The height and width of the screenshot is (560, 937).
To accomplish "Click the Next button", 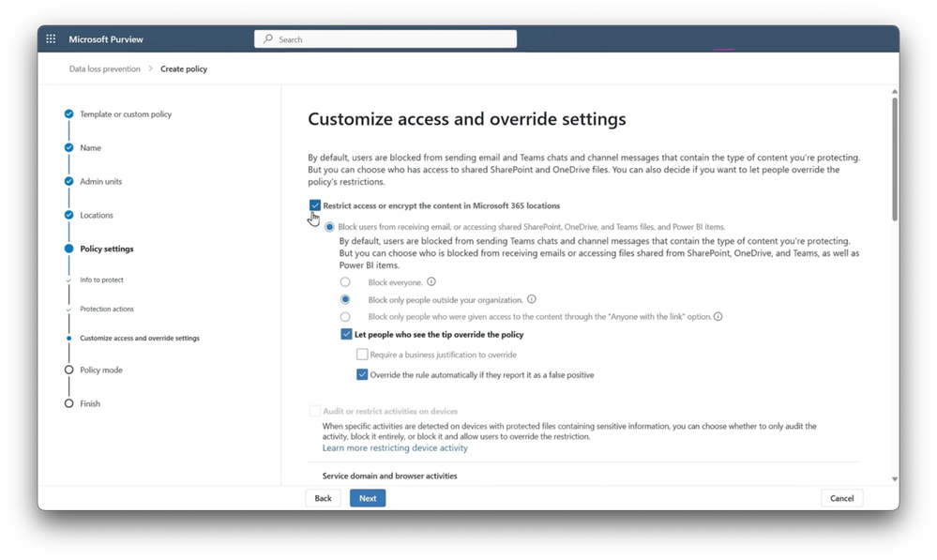I will [x=368, y=498].
